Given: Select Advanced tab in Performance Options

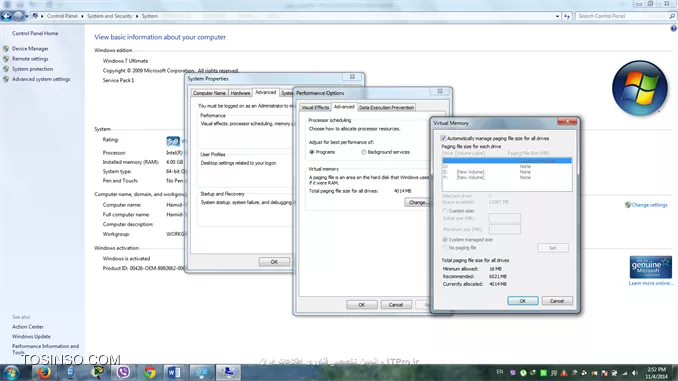Looking at the screenshot, I should 344,106.
